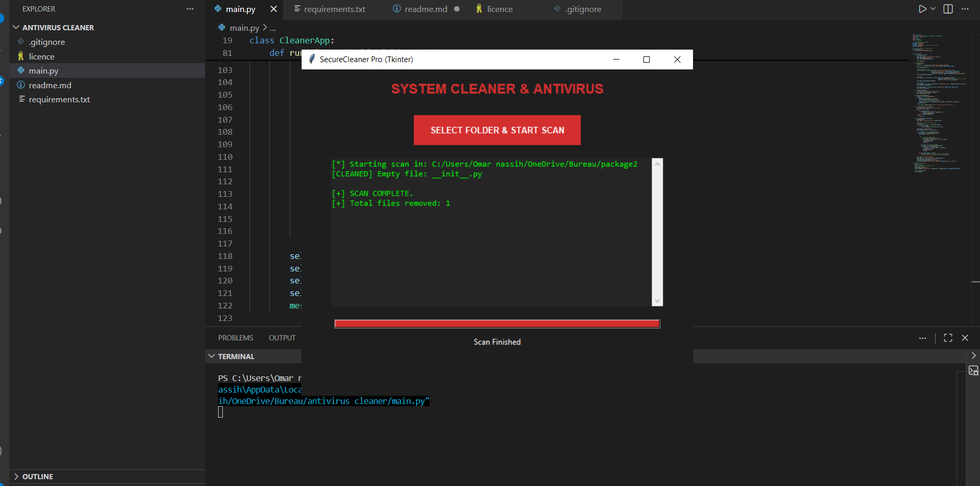Open the run options dropdown arrow
The height and width of the screenshot is (486, 980).
click(x=934, y=9)
